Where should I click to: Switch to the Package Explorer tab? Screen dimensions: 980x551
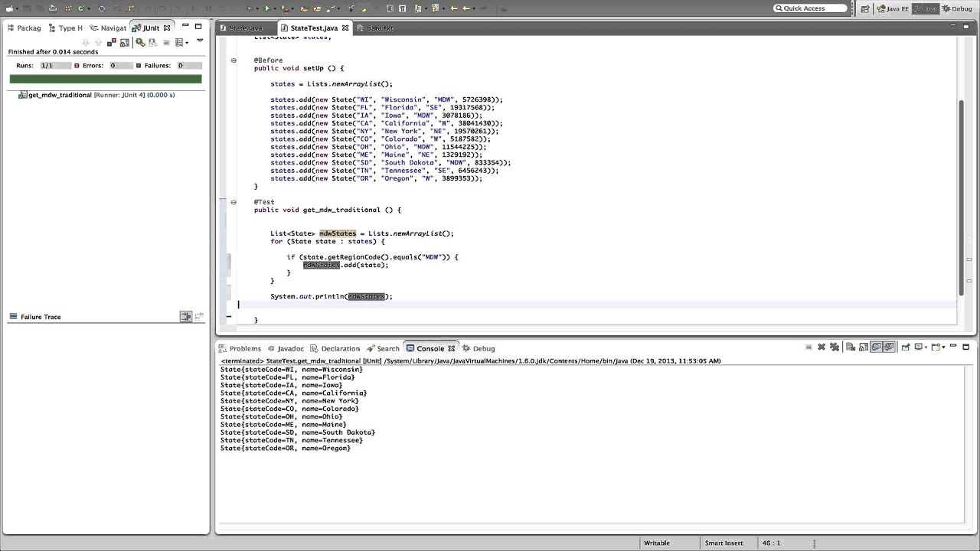tap(24, 28)
